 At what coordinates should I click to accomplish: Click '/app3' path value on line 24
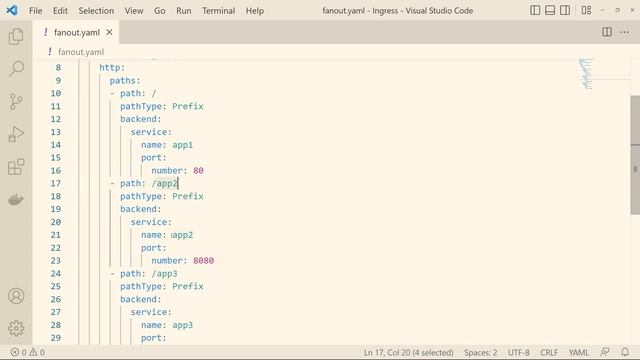pyautogui.click(x=164, y=273)
